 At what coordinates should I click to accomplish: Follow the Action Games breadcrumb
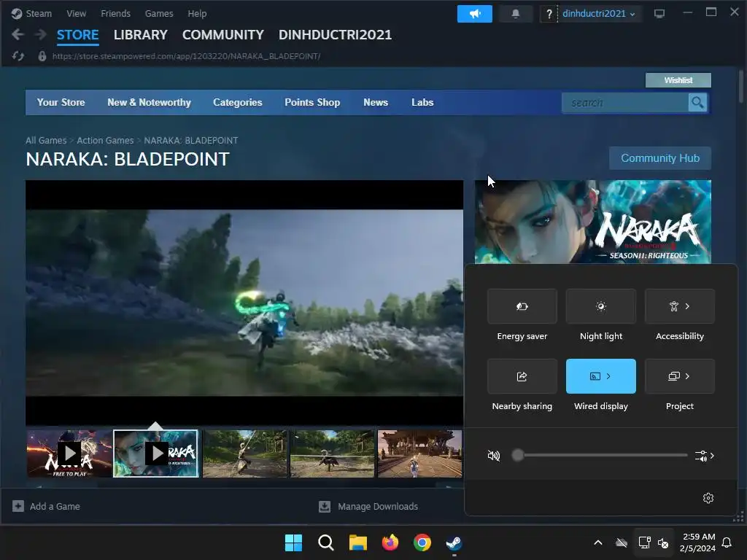pos(105,141)
